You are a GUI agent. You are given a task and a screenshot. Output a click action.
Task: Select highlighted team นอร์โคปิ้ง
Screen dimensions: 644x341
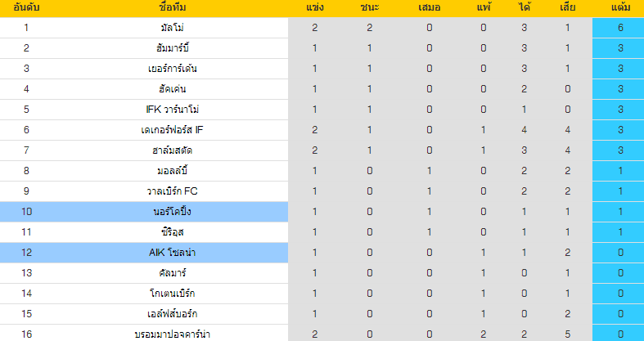[173, 212]
